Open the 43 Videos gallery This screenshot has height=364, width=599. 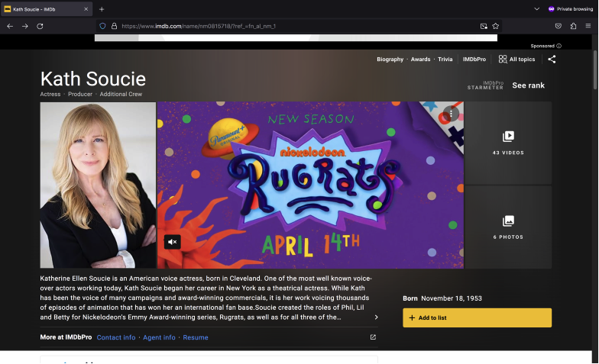[508, 142]
